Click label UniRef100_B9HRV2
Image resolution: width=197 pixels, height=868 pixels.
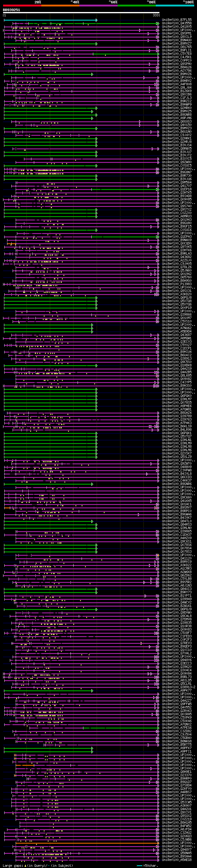[177, 81]
